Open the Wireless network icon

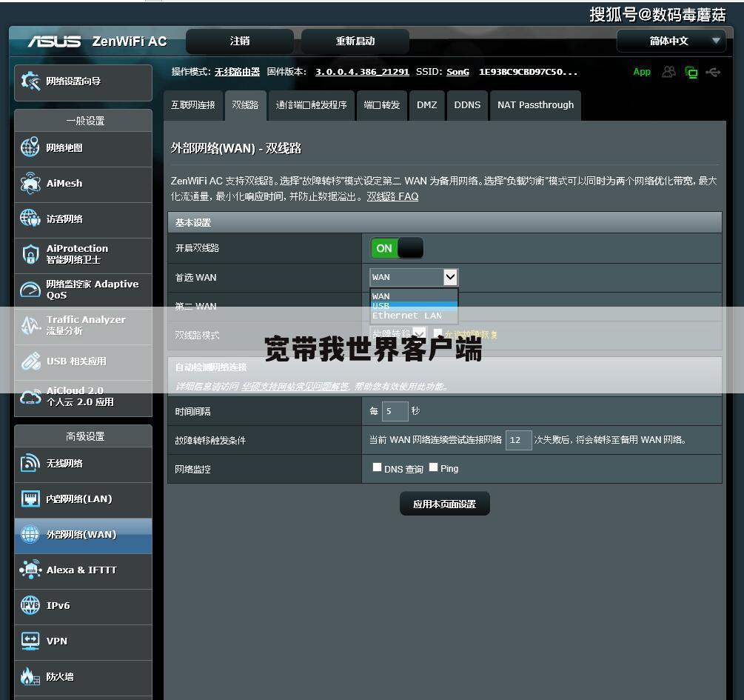click(30, 463)
